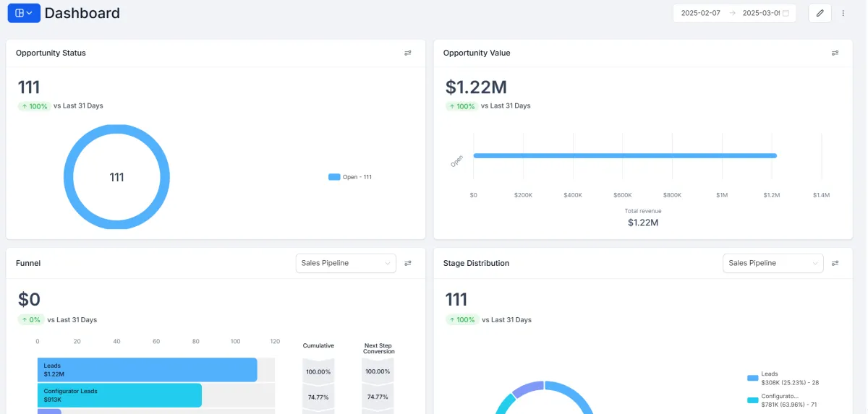Click the Opportunity Status donut ring
868x414 pixels.
pyautogui.click(x=69, y=177)
